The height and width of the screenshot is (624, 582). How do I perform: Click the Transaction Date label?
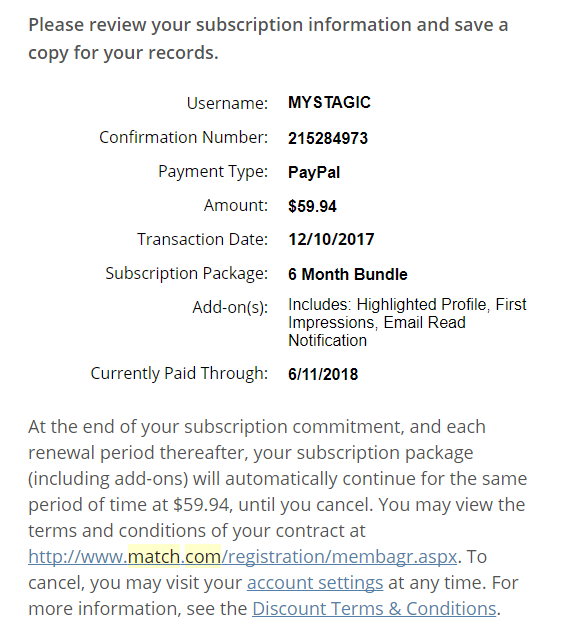[x=203, y=240]
